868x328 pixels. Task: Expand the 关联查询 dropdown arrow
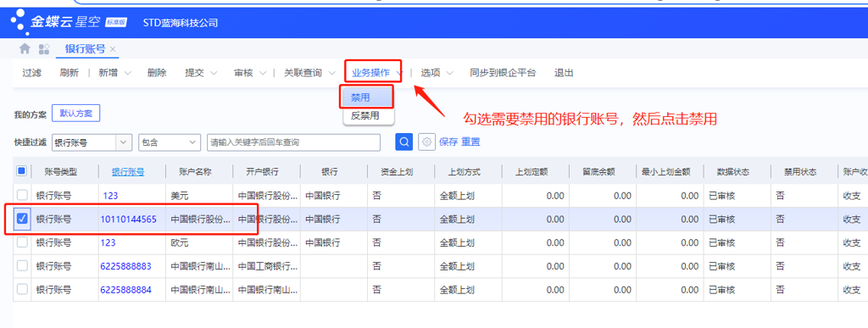pos(331,73)
